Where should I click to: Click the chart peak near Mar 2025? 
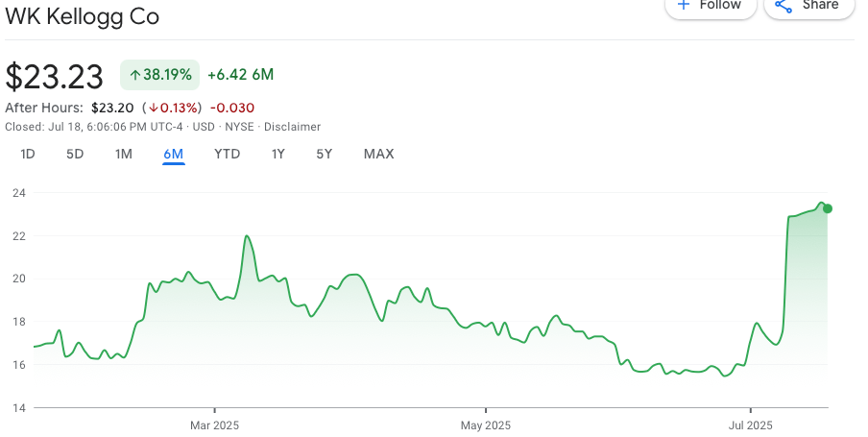[247, 236]
